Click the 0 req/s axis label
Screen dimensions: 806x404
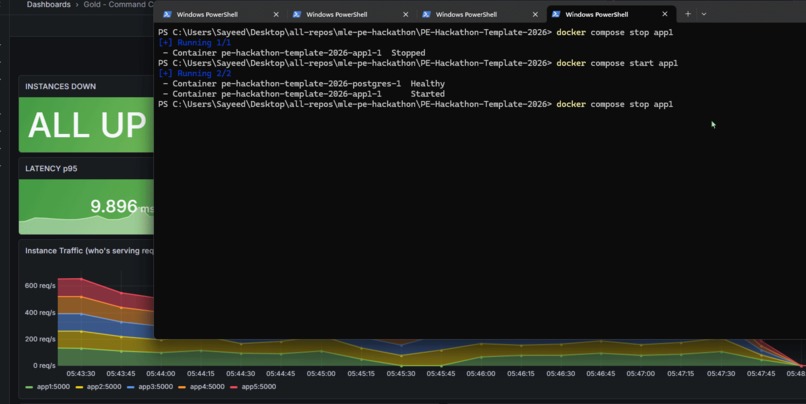(x=44, y=365)
